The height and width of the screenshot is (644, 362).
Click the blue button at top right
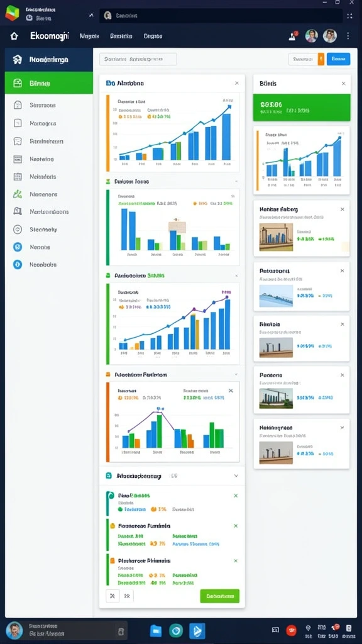tap(338, 59)
